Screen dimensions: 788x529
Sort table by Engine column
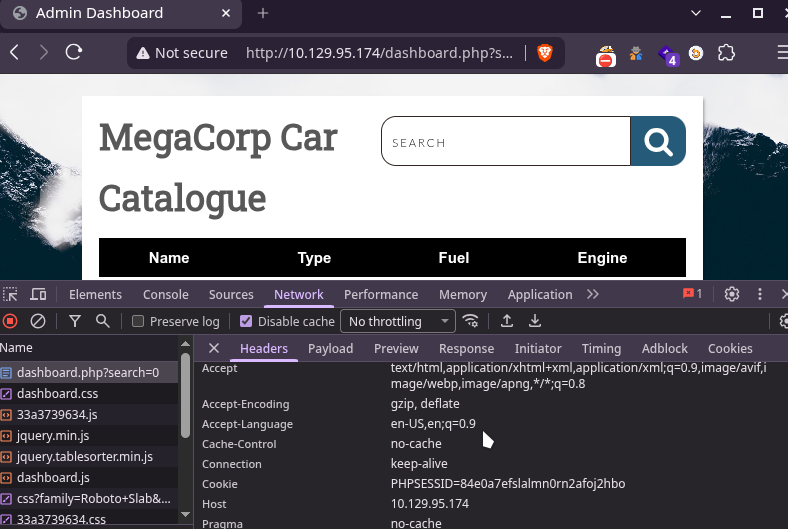pyautogui.click(x=602, y=258)
